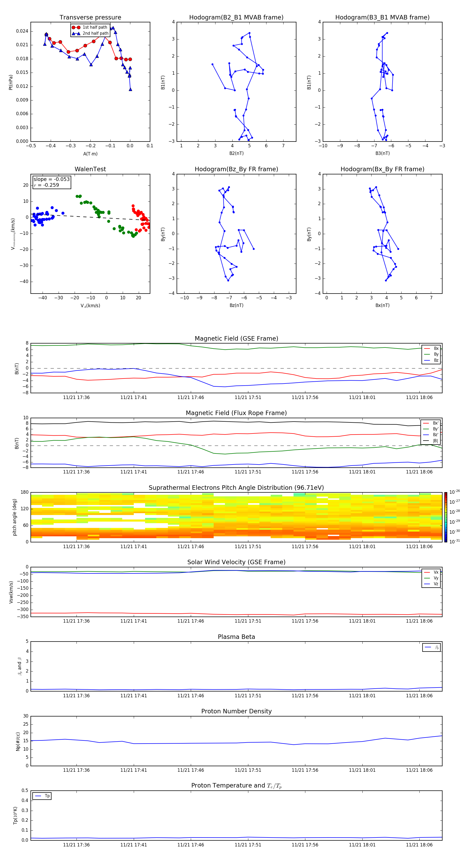Click '11/21 17:51' tick under Plasma Beta panel

[248, 696]
